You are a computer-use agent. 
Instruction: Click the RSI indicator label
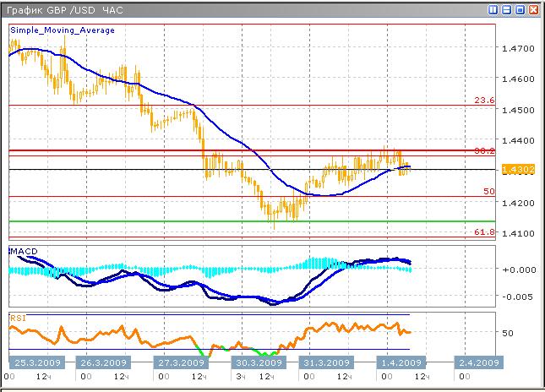coord(18,318)
